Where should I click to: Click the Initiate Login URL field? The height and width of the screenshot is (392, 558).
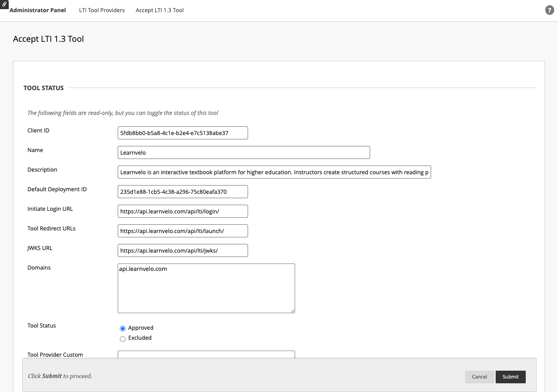click(182, 211)
